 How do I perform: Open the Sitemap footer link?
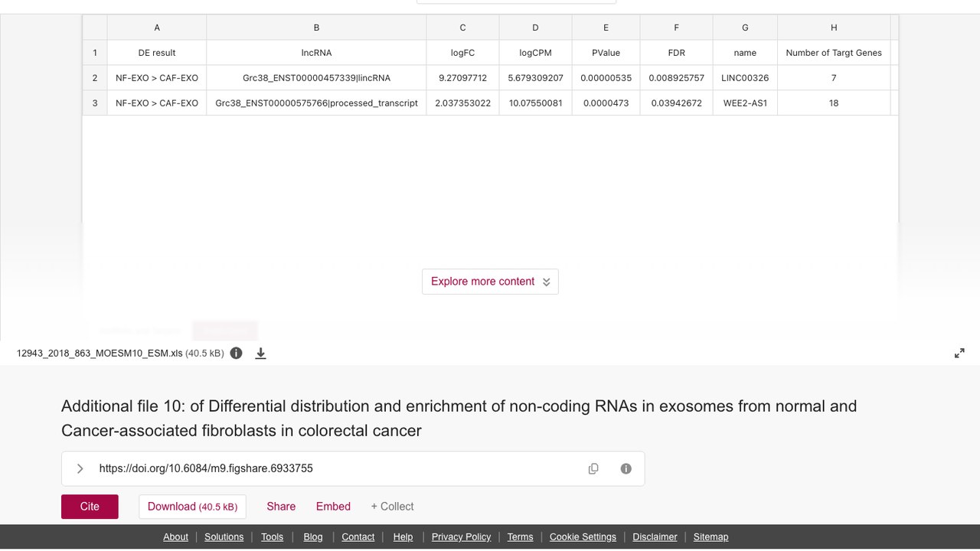(x=710, y=537)
